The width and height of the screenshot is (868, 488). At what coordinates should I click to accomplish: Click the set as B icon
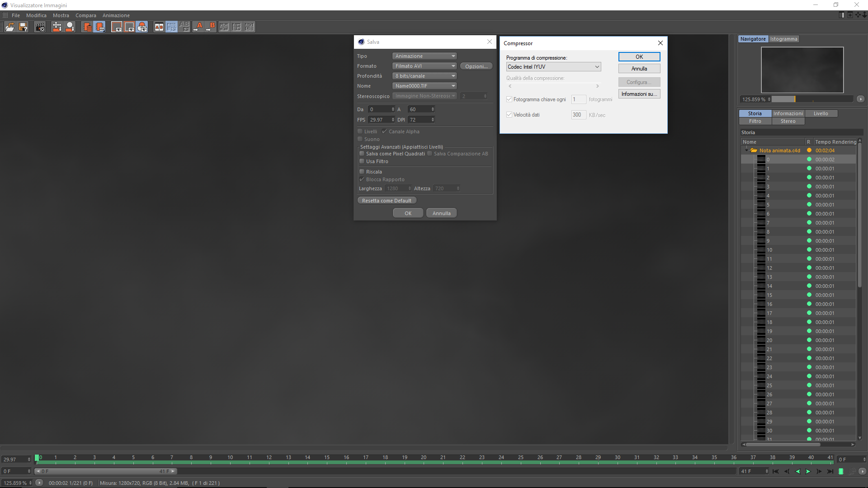point(211,27)
